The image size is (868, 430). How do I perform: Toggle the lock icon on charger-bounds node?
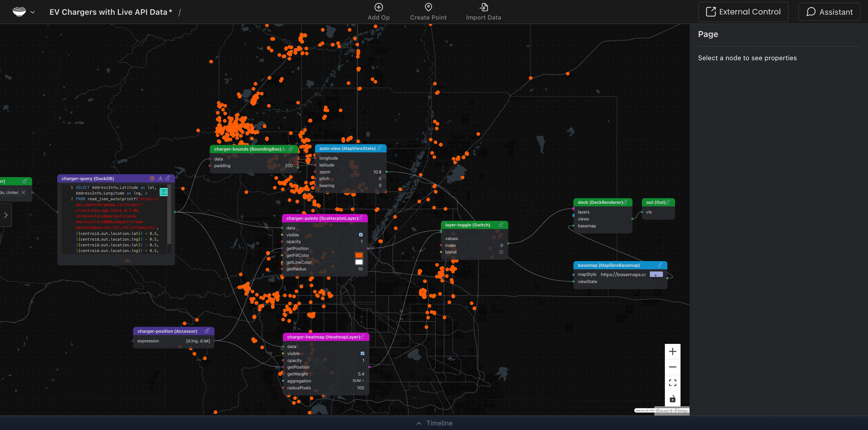click(x=291, y=149)
